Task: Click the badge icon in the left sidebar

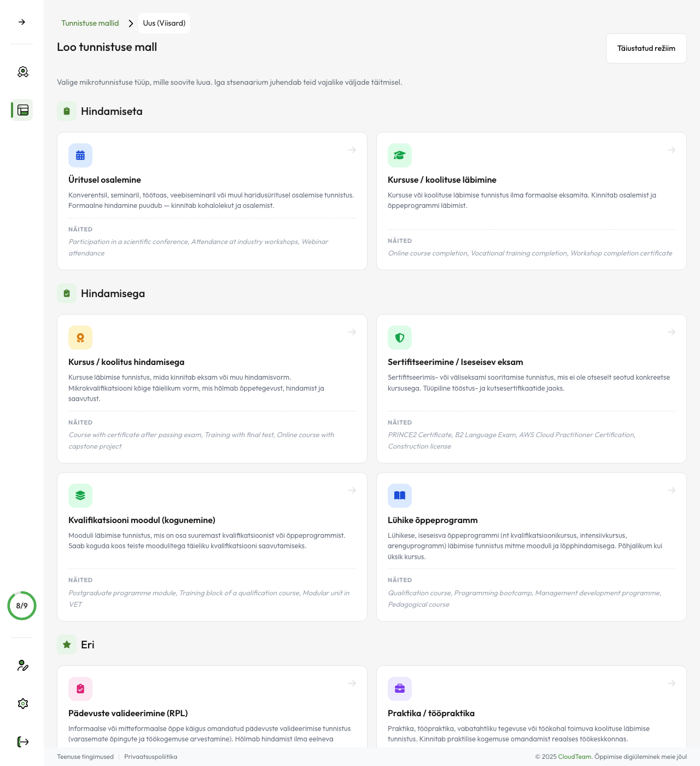Action: click(22, 72)
